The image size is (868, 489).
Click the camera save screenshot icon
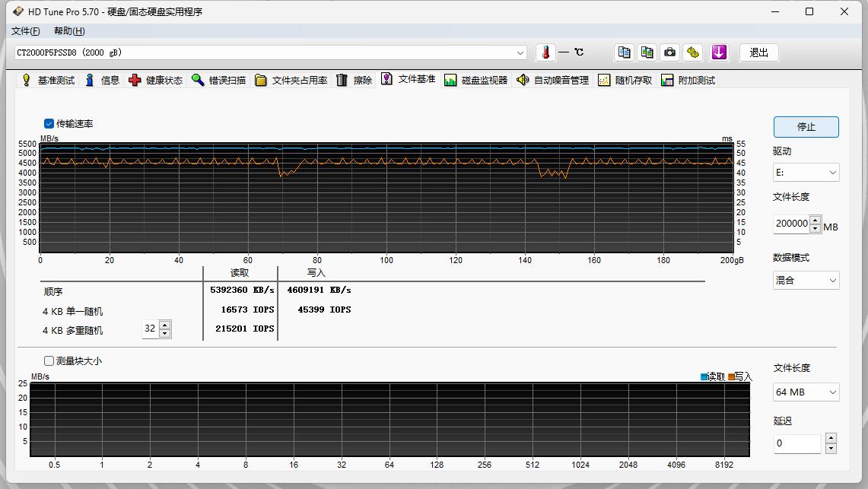[x=669, y=52]
